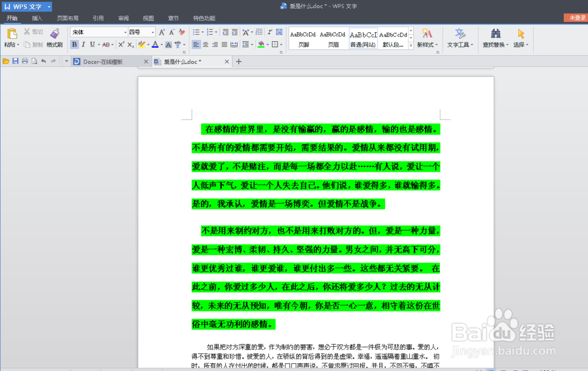Toggle italic formatting

click(83, 44)
